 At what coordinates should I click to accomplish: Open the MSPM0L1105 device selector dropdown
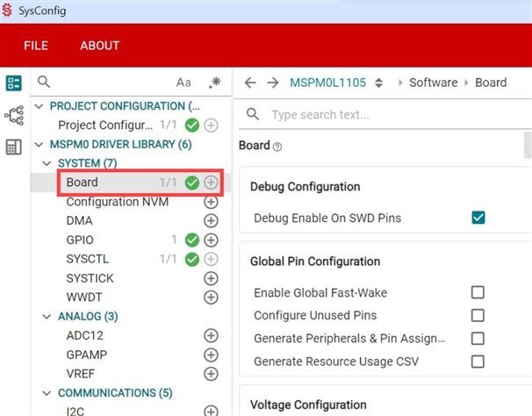click(x=378, y=83)
